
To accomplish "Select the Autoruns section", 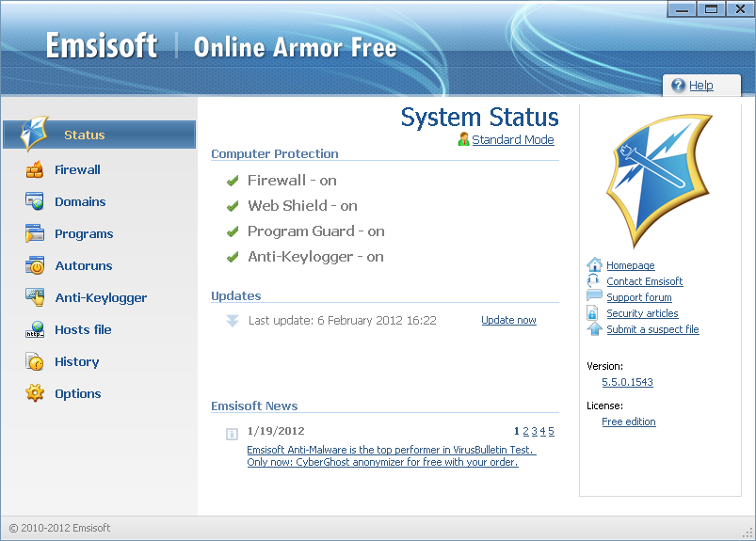I will click(x=84, y=265).
